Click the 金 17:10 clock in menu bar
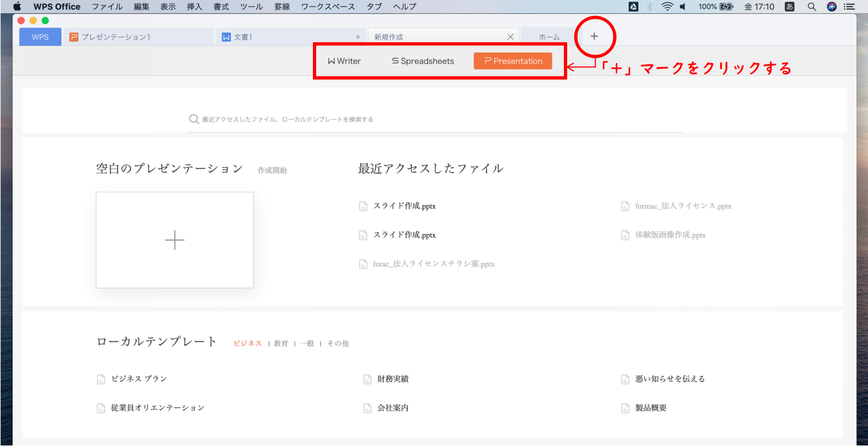 pos(759,7)
